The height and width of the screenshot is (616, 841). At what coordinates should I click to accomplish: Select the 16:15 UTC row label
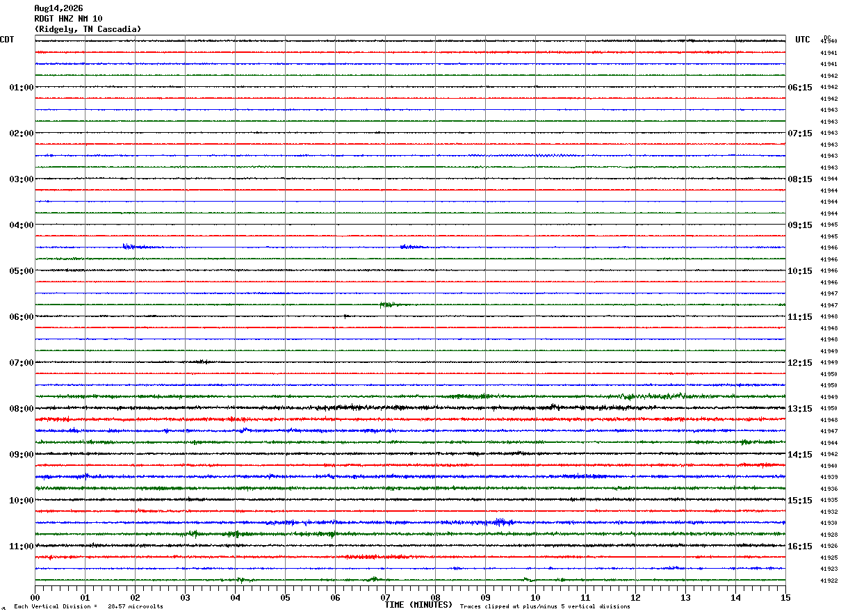click(x=800, y=546)
